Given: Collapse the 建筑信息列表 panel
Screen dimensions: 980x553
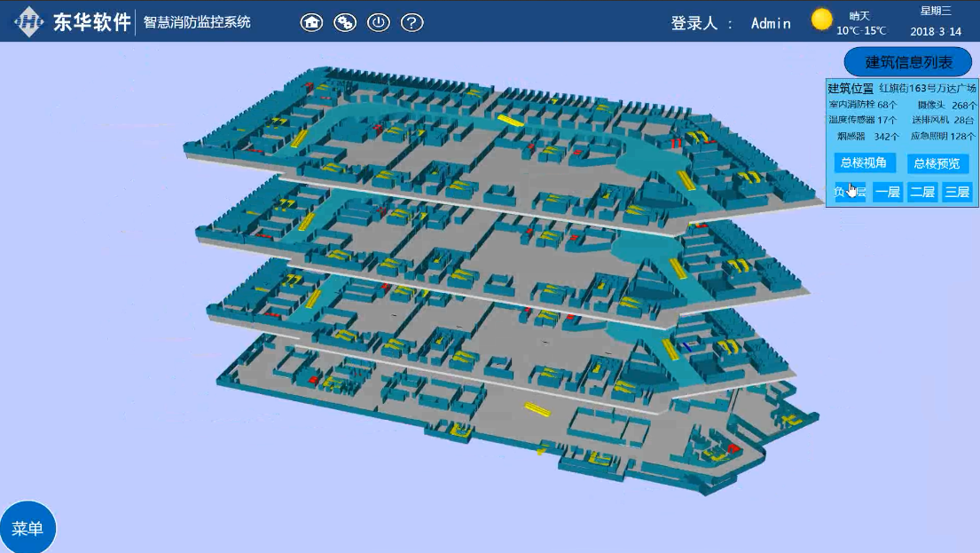Looking at the screenshot, I should 908,62.
